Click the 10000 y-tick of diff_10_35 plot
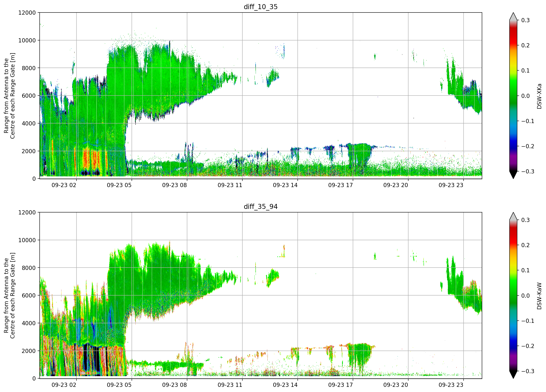Screen dimensions: 546x392 point(27,40)
